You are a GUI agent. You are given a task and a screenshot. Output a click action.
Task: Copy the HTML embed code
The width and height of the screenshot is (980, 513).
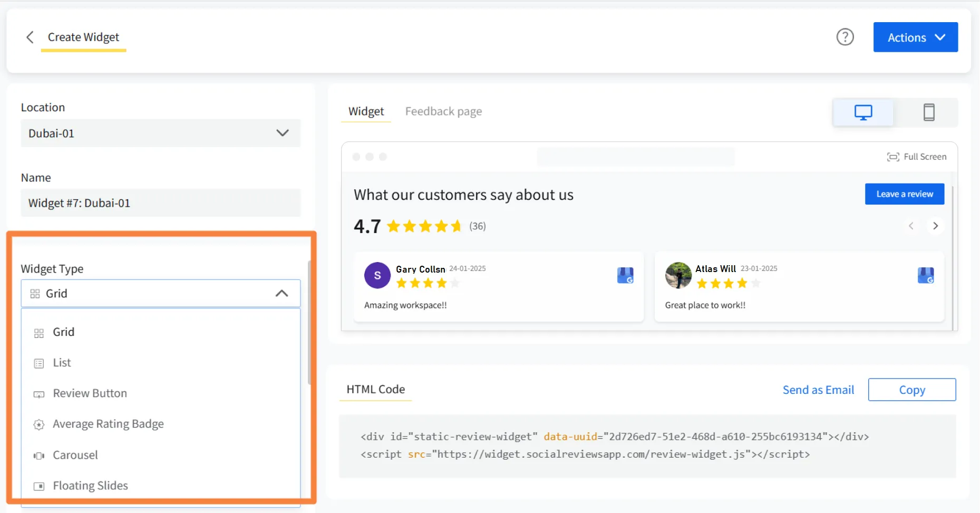point(911,389)
